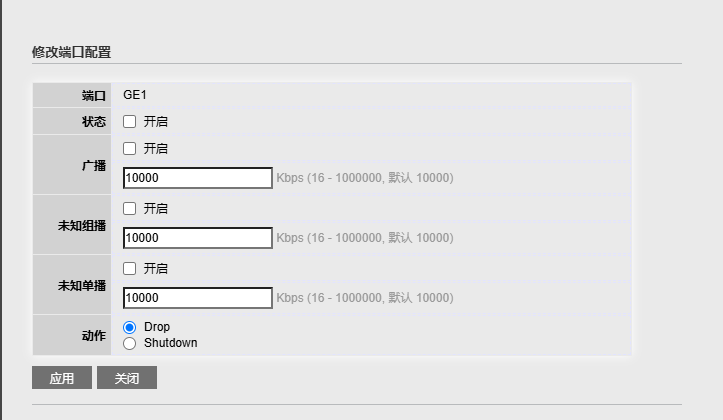Click the 未知组播 Kbps input box
Image resolution: width=723 pixels, height=420 pixels.
[198, 238]
